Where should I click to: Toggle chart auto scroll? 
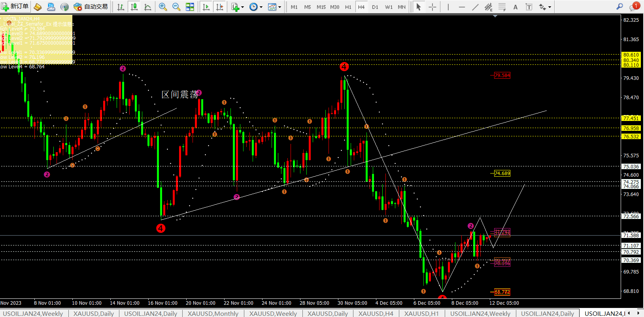[206, 7]
